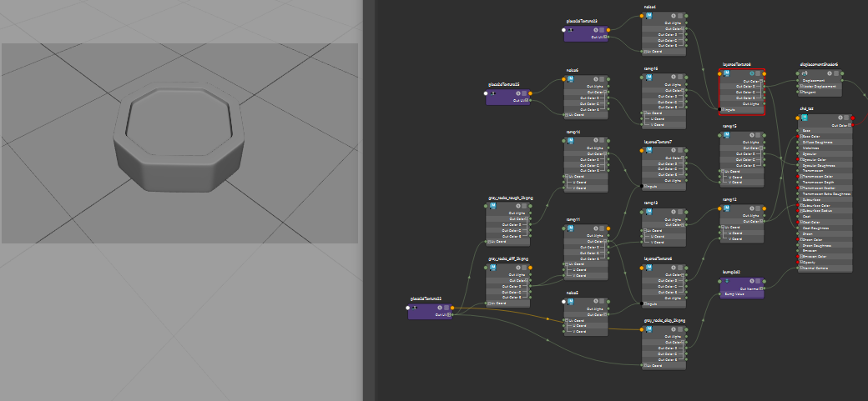Click the place2dTexture23 node icon
The width and height of the screenshot is (868, 401).
[x=572, y=29]
